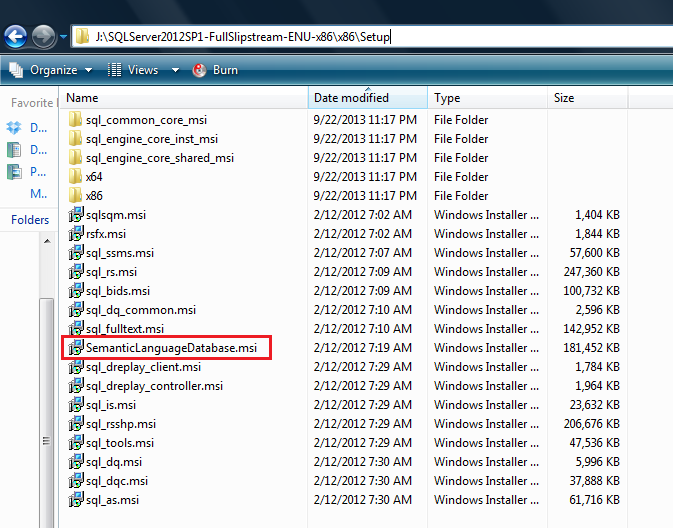The image size is (673, 528).
Task: Open the Organize dropdown menu
Action: click(50, 70)
